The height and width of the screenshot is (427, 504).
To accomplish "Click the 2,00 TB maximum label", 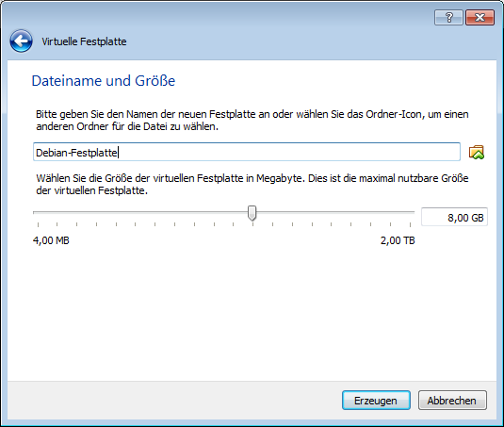I will (398, 240).
